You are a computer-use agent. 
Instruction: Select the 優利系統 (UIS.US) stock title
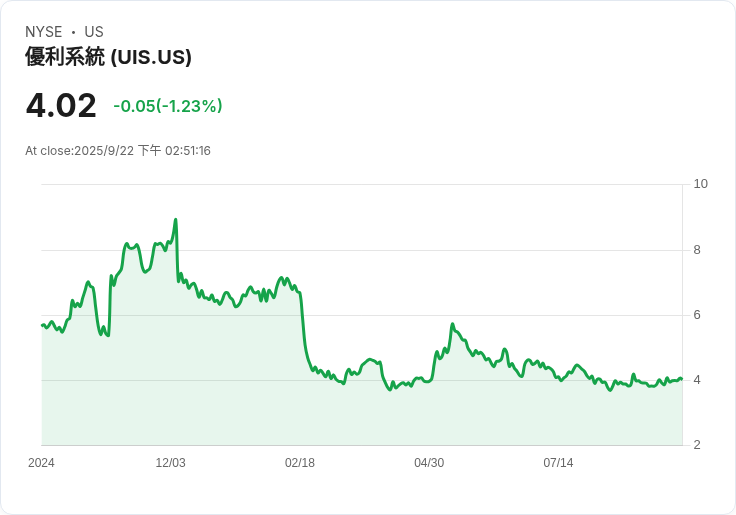click(x=108, y=57)
